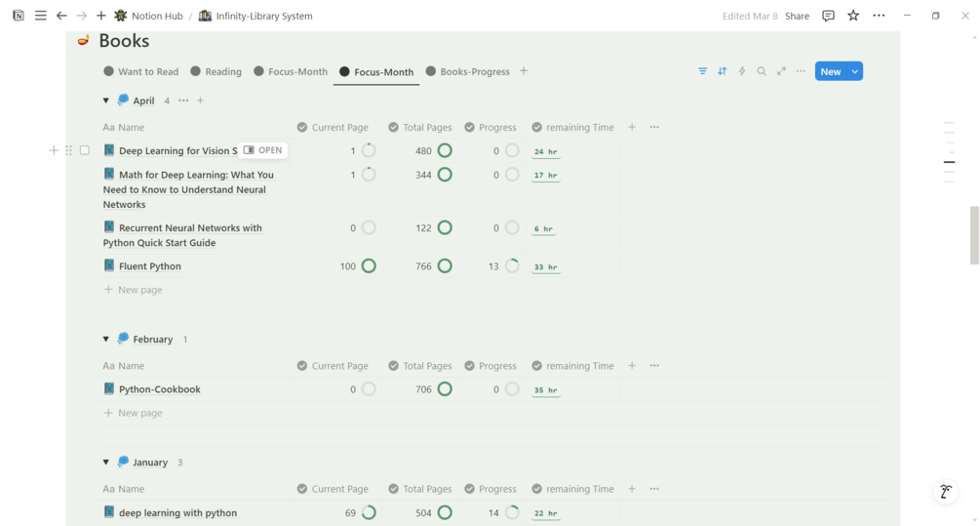Click Fluent Python Current Page ring showing 100

click(369, 265)
